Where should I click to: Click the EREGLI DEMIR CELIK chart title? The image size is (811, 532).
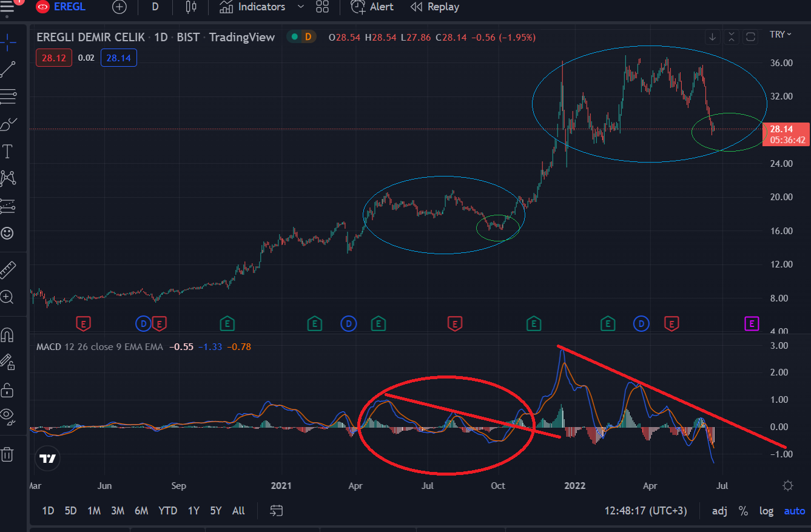point(91,37)
